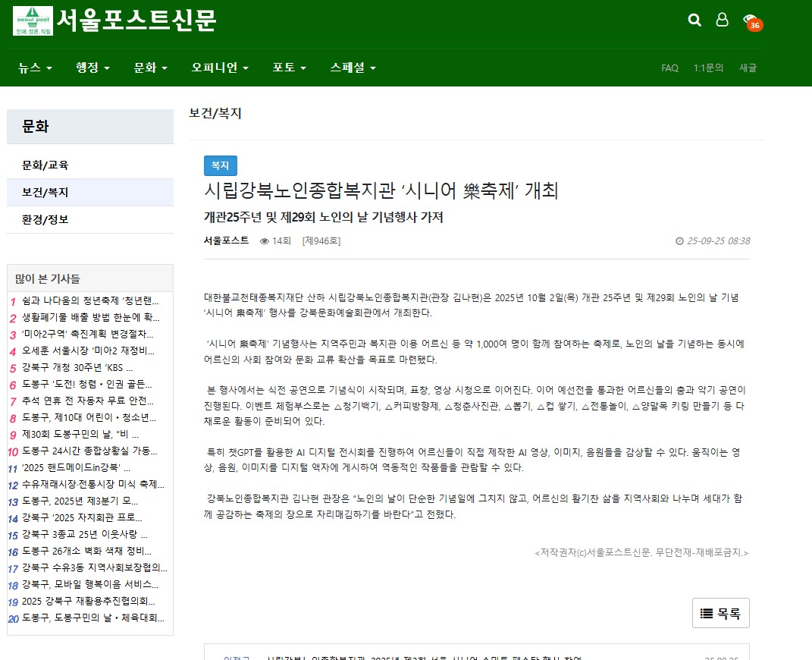Select 환경/정보 in the sidebar

(x=45, y=219)
